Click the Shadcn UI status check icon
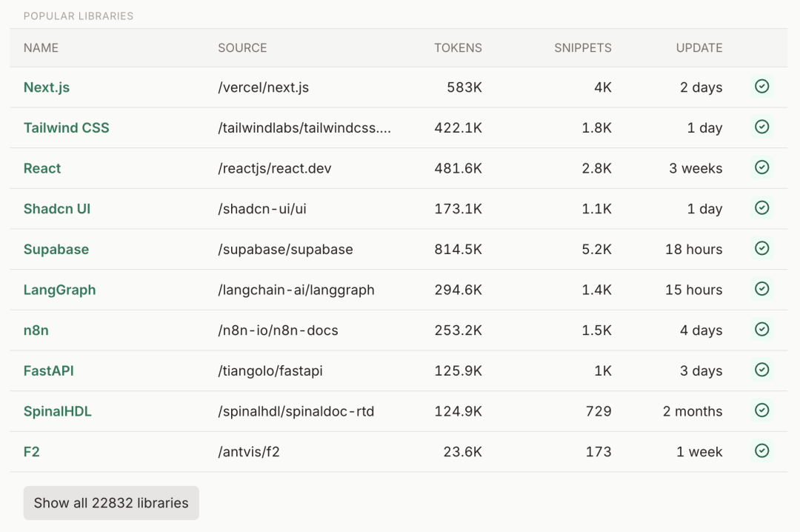 (761, 208)
